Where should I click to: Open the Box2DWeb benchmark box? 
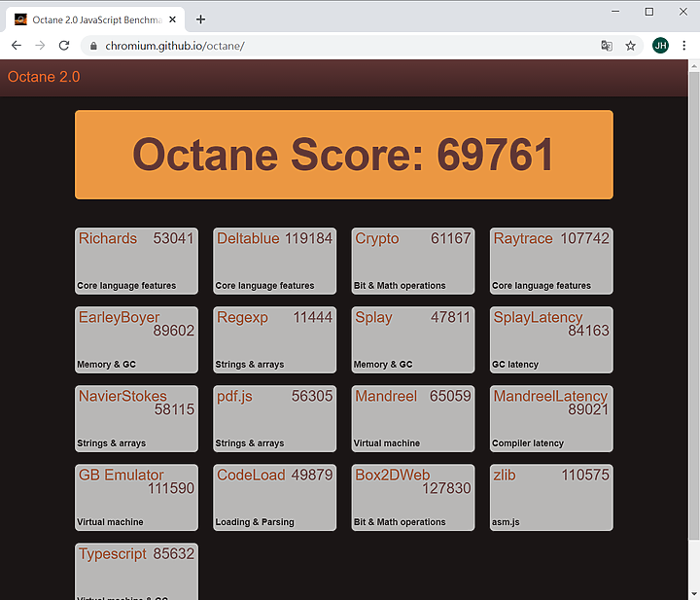(413, 497)
